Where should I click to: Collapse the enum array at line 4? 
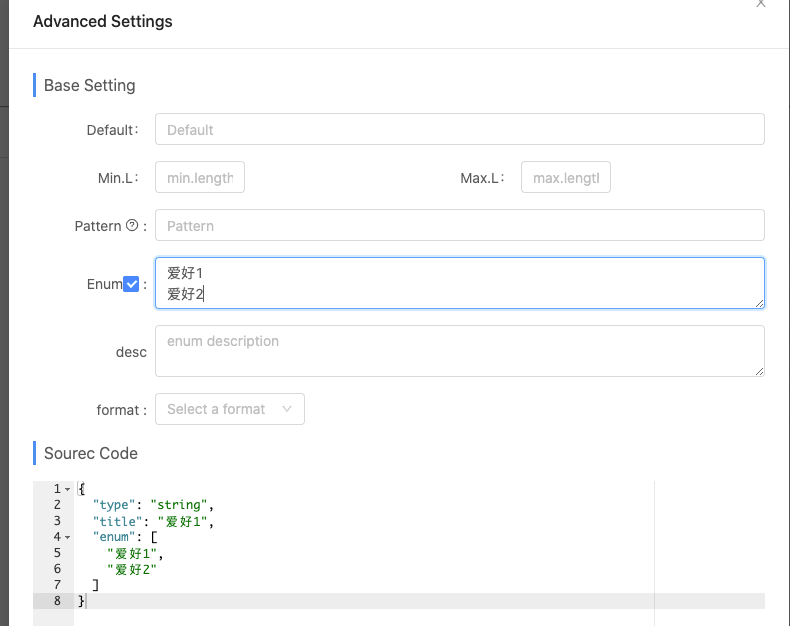[x=67, y=537]
